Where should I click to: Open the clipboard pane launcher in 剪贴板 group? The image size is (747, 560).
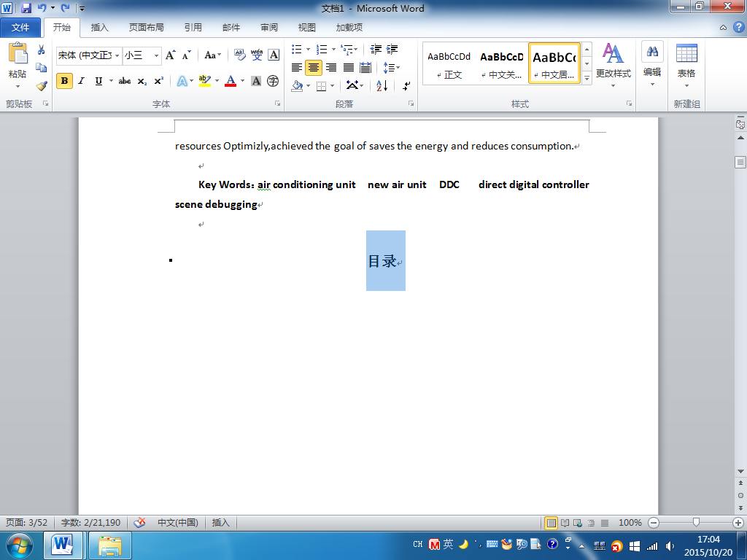(x=46, y=104)
